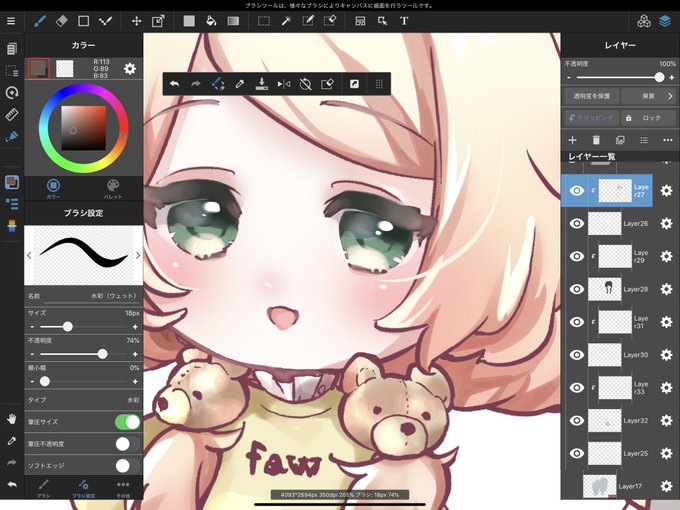Select the Text tool

coord(404,21)
